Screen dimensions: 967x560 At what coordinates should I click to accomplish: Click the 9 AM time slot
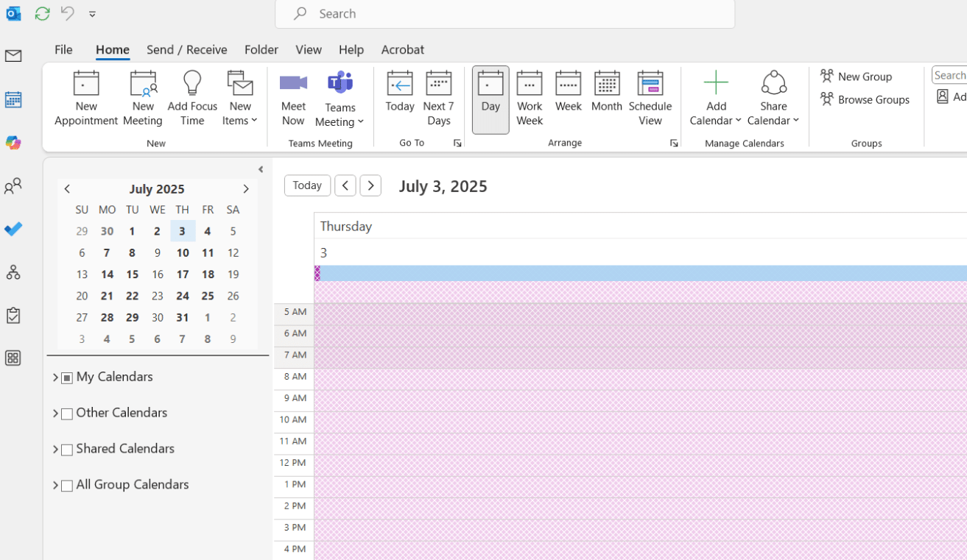pyautogui.click(x=641, y=400)
